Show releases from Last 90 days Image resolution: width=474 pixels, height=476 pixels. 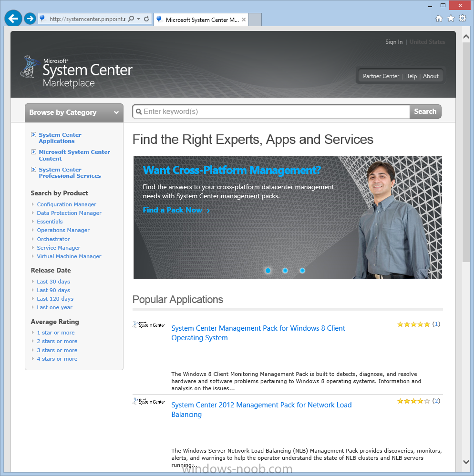pos(53,290)
